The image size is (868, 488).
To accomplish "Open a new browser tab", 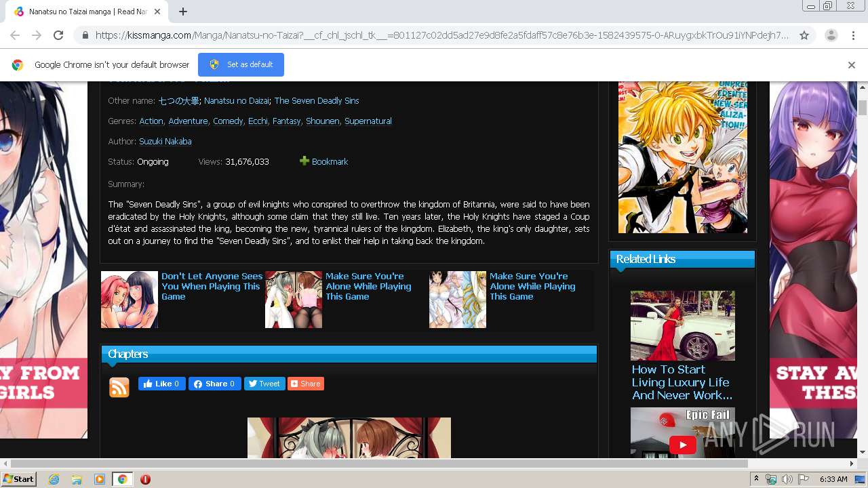I will [183, 12].
